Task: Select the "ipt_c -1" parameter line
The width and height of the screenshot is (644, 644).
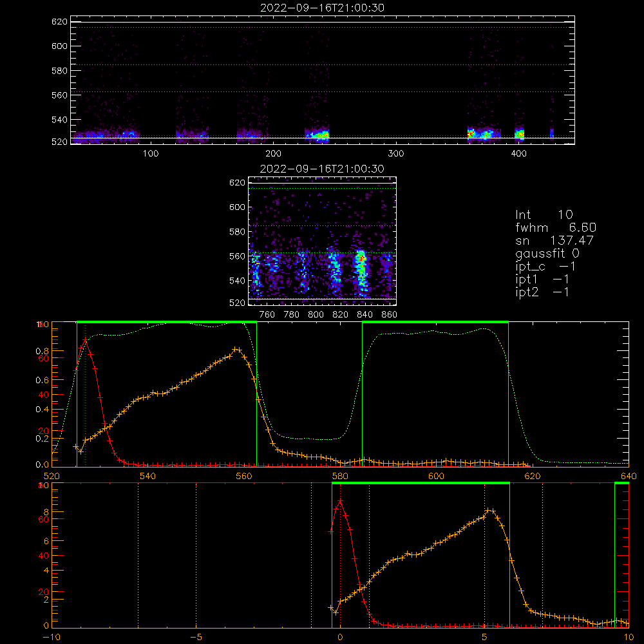Action: 546,267
